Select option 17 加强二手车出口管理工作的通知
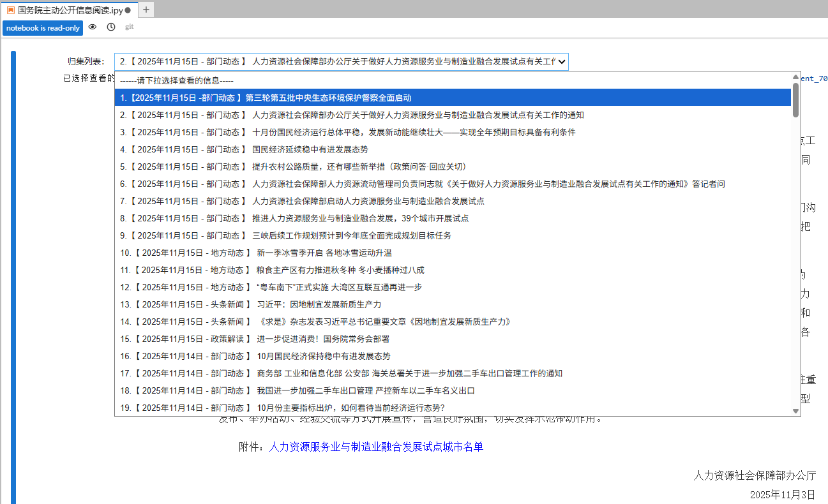The image size is (828, 504). (x=453, y=373)
